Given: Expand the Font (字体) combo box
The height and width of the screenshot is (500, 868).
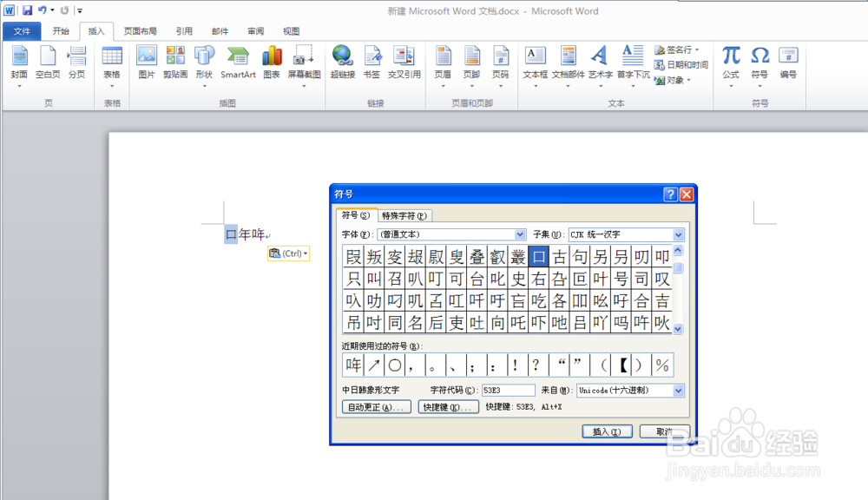Looking at the screenshot, I should (x=520, y=234).
